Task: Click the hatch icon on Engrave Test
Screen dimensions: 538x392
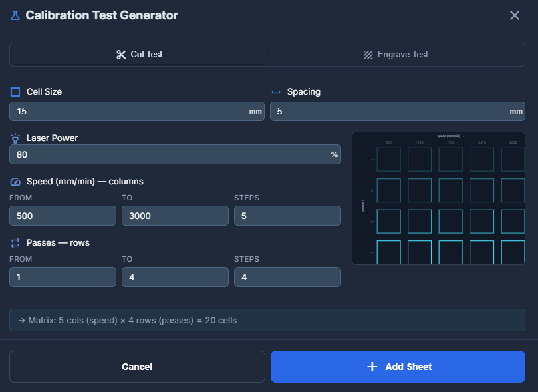Action: pyautogui.click(x=368, y=55)
